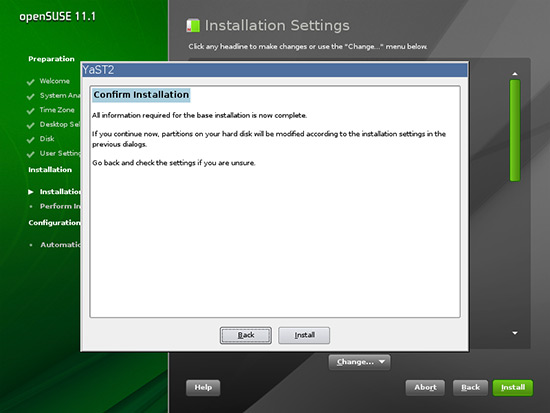The image size is (550, 413).
Task: Click the Disk step checkmark icon
Action: tap(31, 140)
